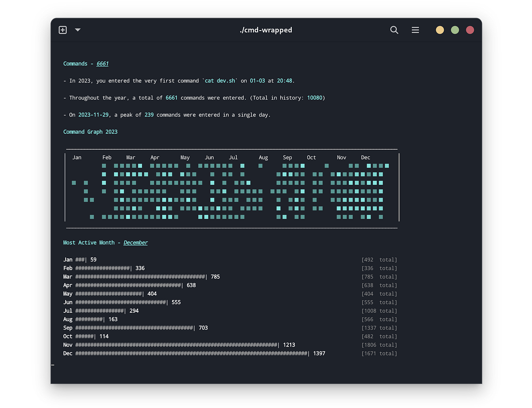532x408 pixels.
Task: Open a new terminal tab with the plus icon
Action: pyautogui.click(x=63, y=30)
